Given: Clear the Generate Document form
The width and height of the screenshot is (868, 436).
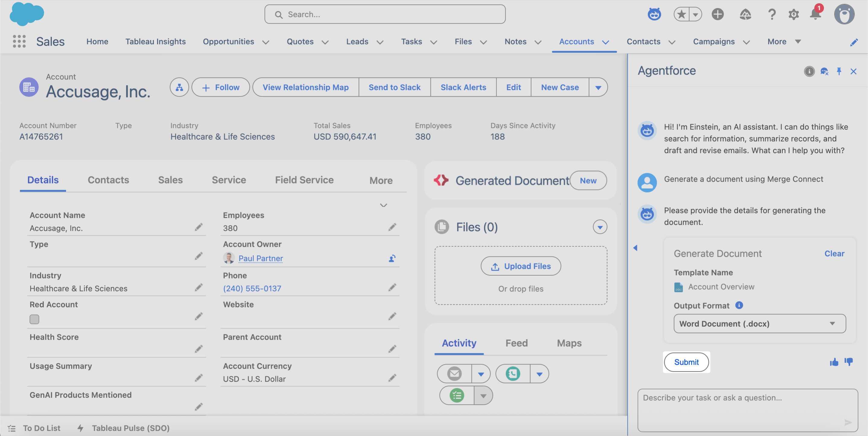Looking at the screenshot, I should (834, 253).
